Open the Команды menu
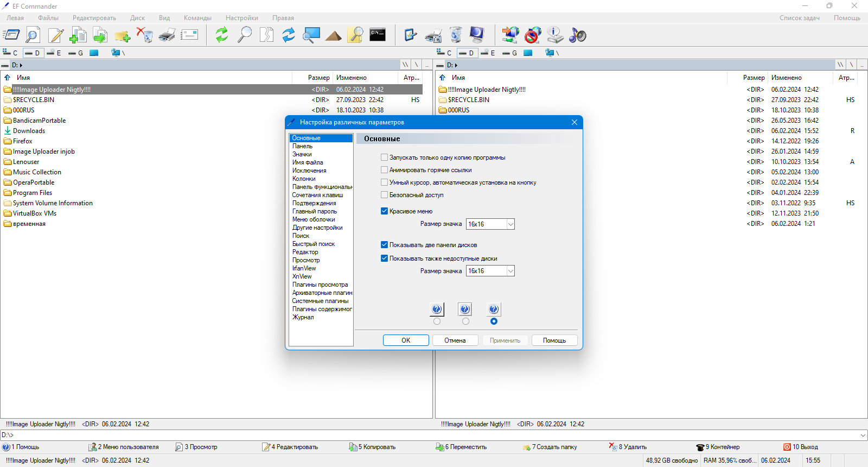 pos(197,18)
